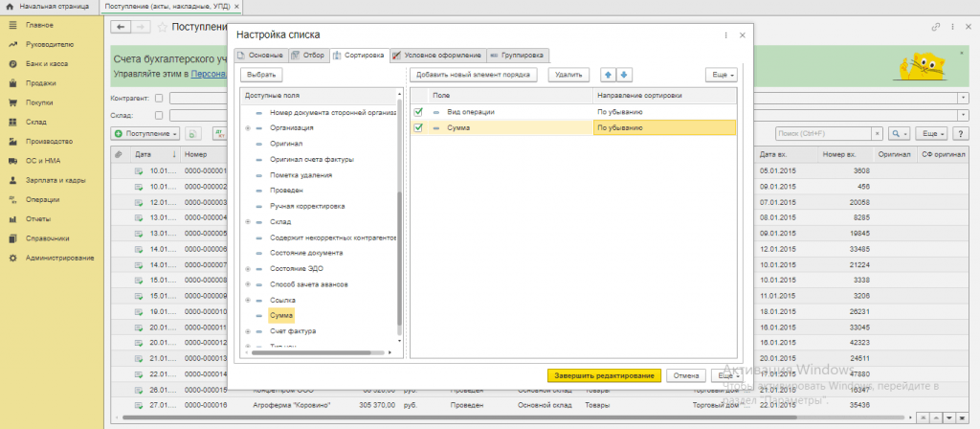
Task: Move sort element up with blue arrow
Action: point(607,74)
